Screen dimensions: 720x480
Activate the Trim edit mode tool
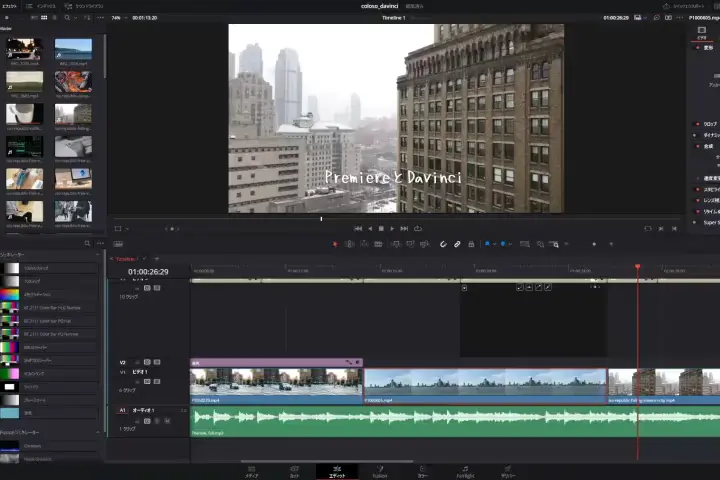(x=349, y=244)
